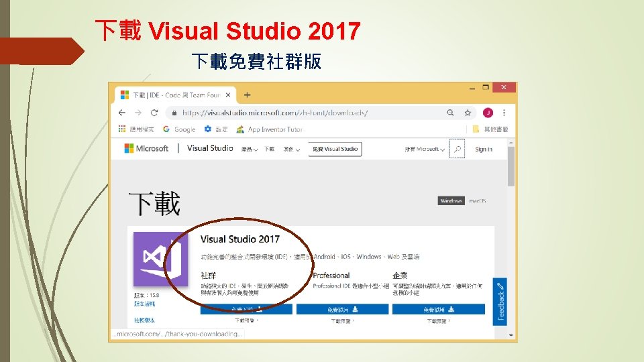Switch to the macOS platform tab

pos(477,200)
